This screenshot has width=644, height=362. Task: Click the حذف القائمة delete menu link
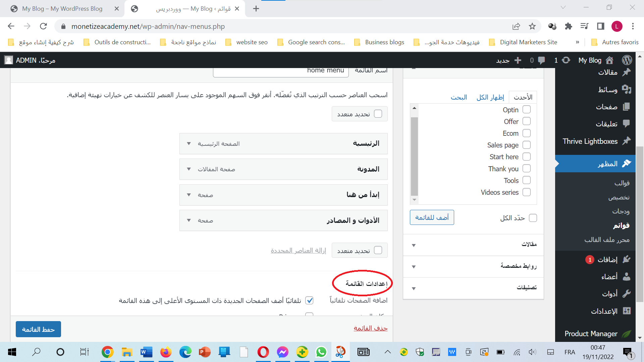point(370,328)
